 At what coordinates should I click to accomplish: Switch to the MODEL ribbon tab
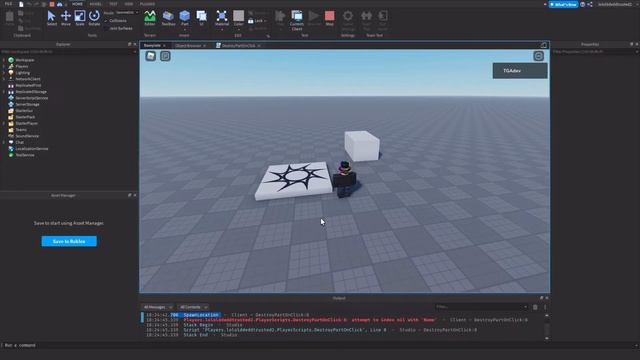(x=96, y=4)
